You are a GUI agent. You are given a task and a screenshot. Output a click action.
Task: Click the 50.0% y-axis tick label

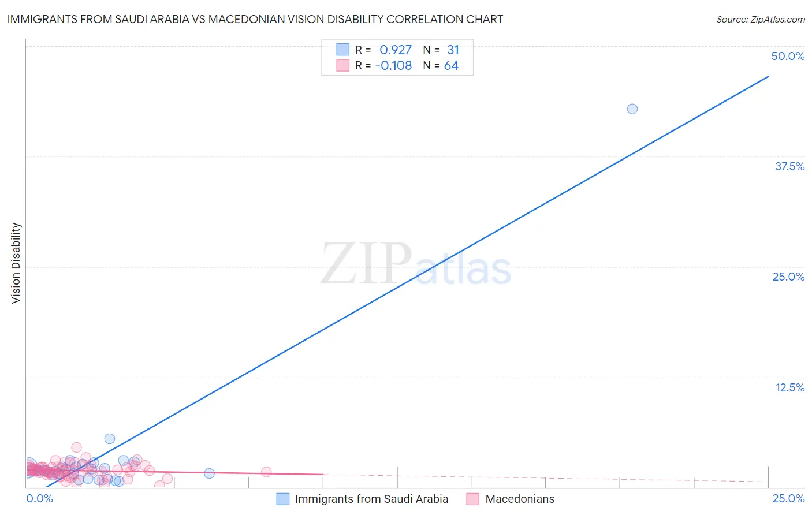point(788,56)
